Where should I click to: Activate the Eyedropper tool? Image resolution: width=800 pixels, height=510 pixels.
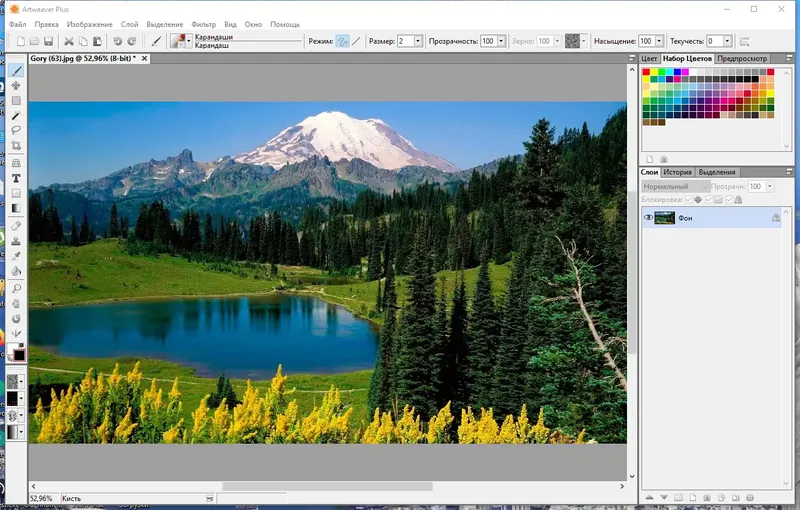(x=16, y=256)
